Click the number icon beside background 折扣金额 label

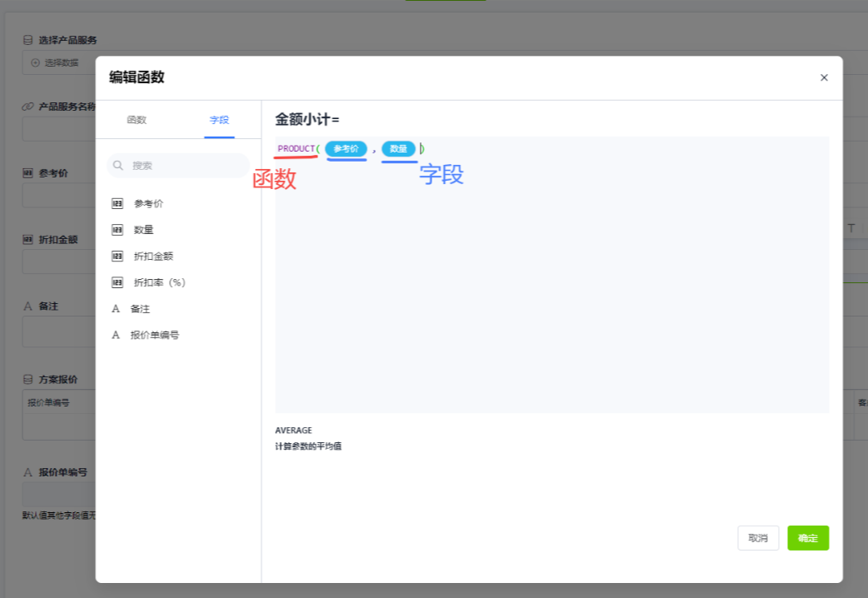[x=27, y=240]
